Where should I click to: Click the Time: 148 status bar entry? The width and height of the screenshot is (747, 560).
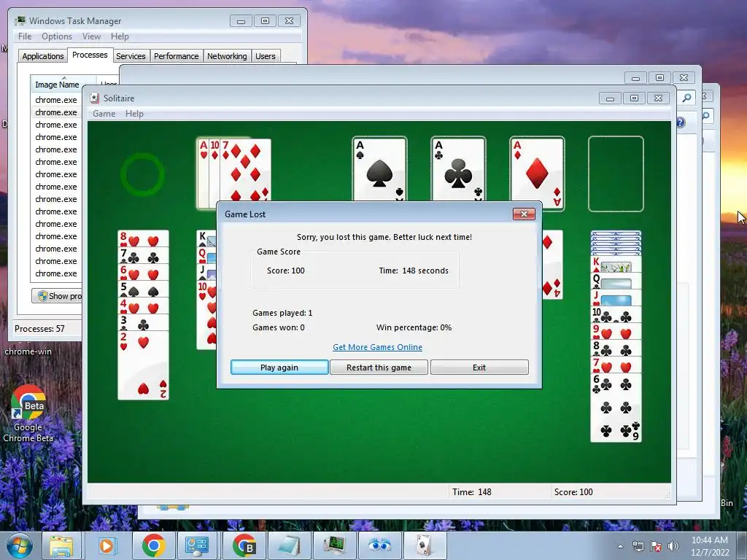click(x=472, y=492)
